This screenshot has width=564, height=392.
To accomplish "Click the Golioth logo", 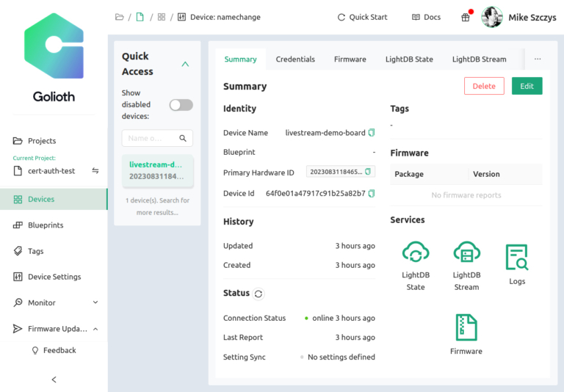I will click(x=54, y=57).
